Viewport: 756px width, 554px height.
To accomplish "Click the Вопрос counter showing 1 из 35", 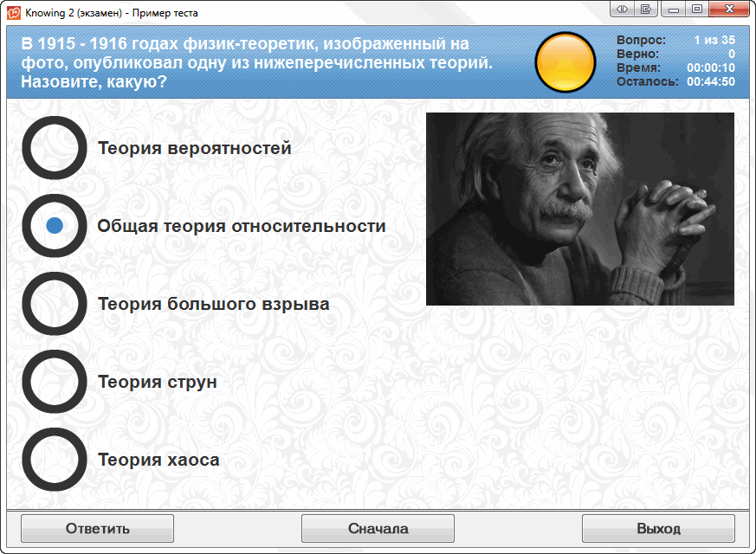I will [675, 40].
